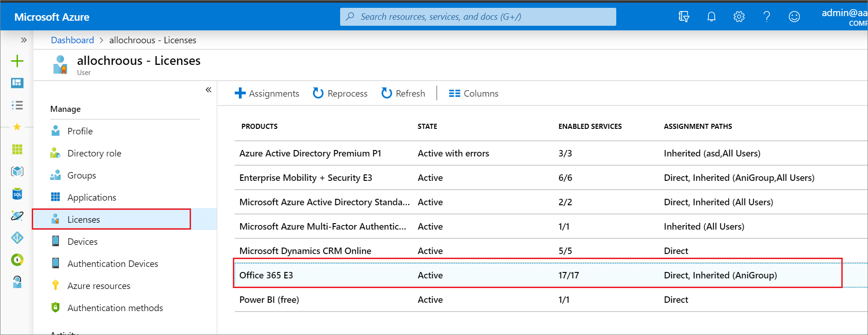Open the feedback smiley icon

click(794, 17)
